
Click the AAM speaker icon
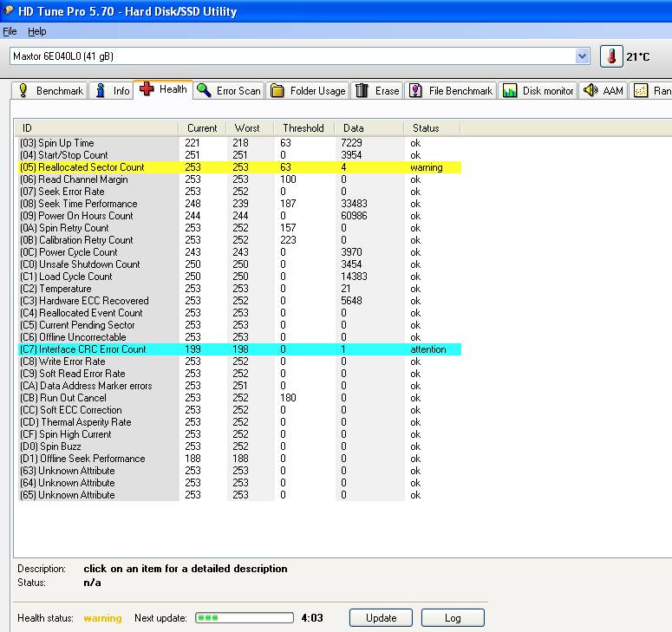point(590,90)
